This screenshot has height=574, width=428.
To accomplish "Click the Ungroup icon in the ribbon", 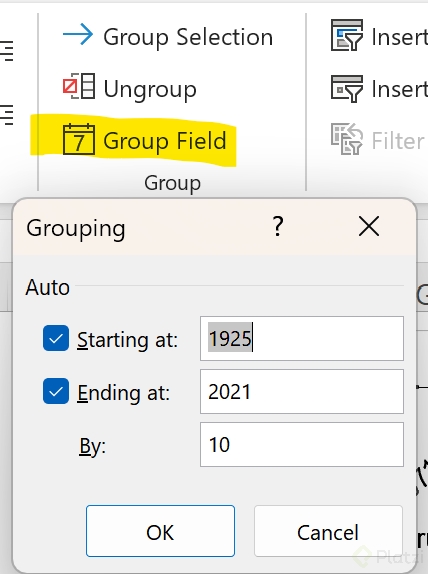I will pos(79,86).
